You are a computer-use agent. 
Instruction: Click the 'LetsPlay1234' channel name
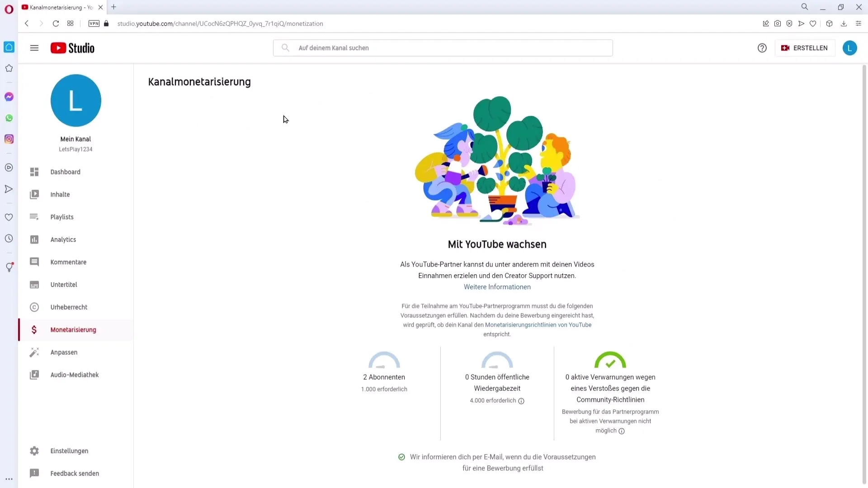(75, 149)
